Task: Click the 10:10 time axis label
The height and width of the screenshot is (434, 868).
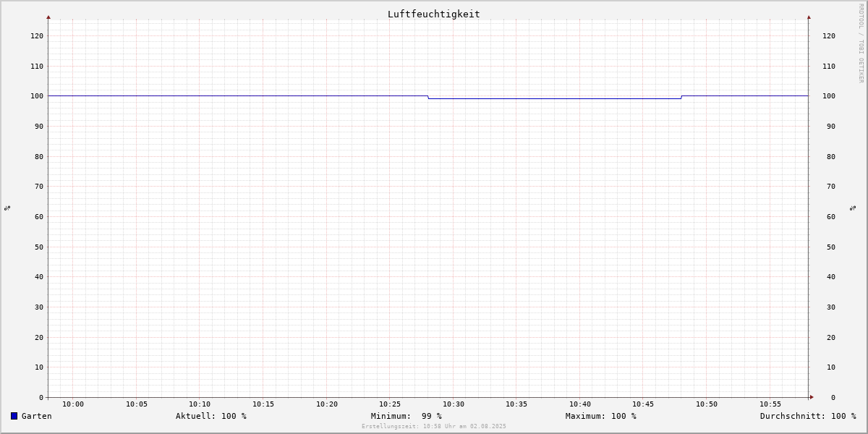Action: (x=200, y=404)
